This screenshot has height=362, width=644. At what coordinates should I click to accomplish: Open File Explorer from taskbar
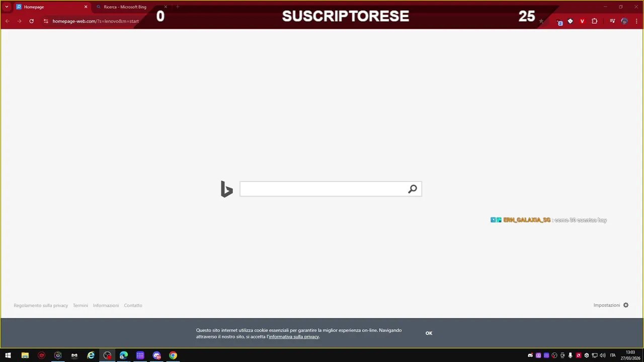25,355
